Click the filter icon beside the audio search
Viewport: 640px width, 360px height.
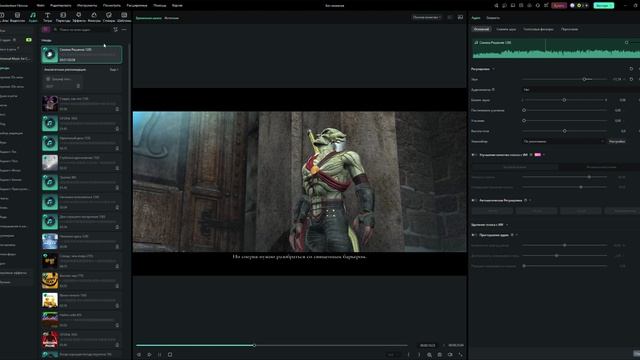pyautogui.click(x=116, y=29)
